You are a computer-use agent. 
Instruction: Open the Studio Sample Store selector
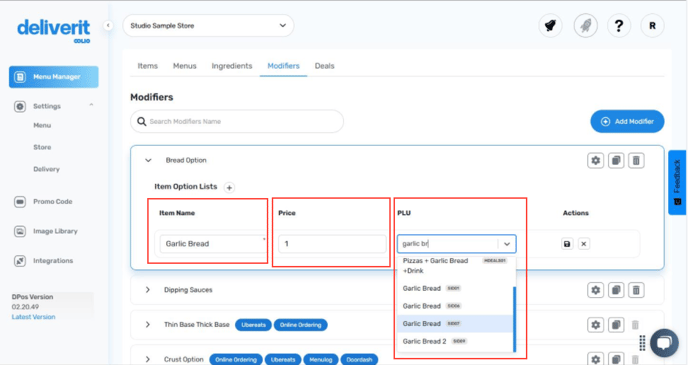pos(208,26)
